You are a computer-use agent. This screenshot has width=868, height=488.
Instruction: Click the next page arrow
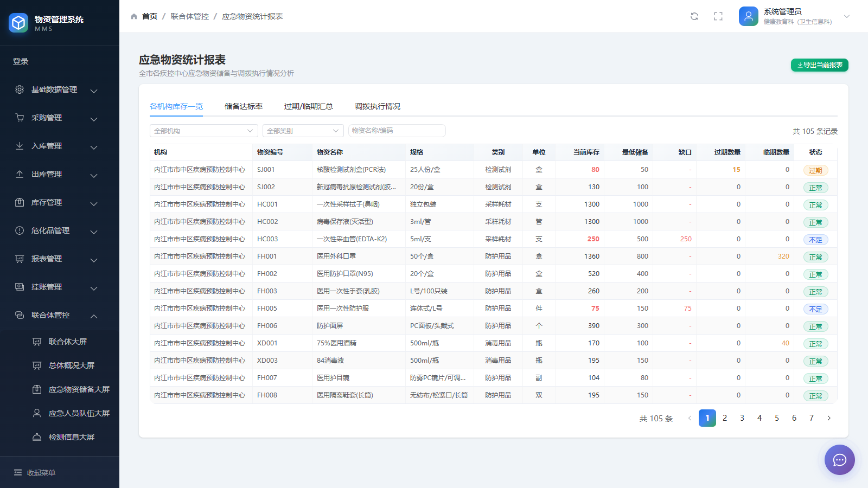pos(829,418)
